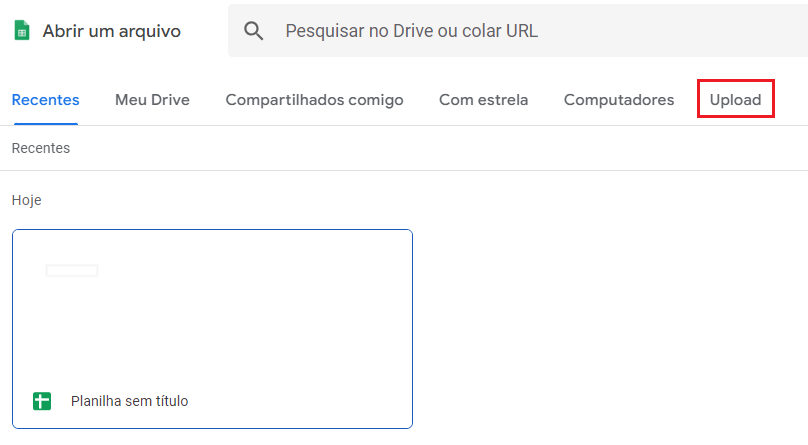Click the 'Planilha sem título' file name

point(129,401)
